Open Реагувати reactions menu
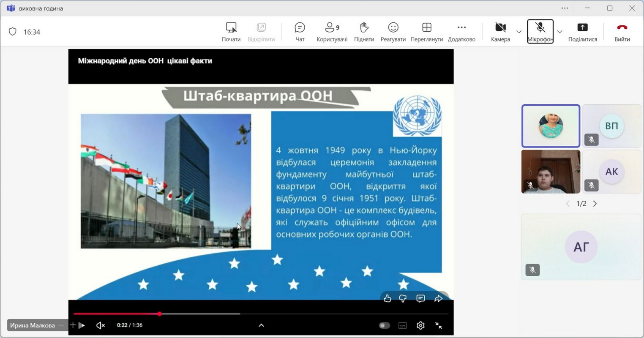 pos(393,32)
